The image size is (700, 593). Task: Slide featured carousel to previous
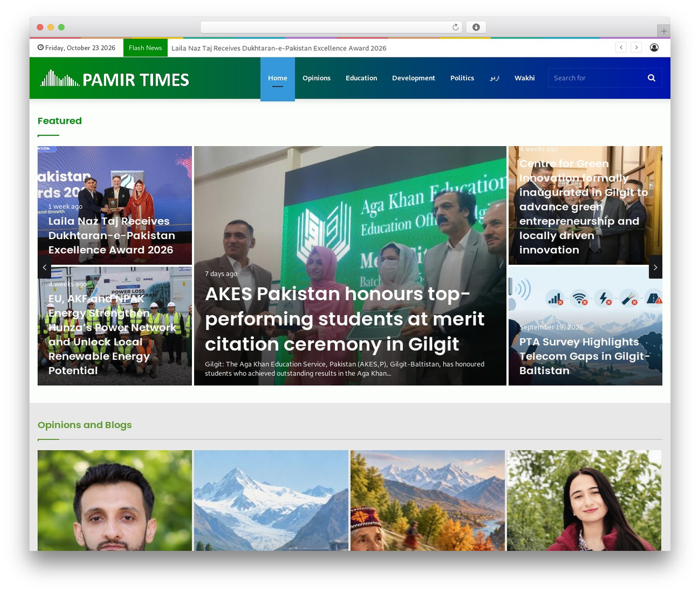point(44,267)
